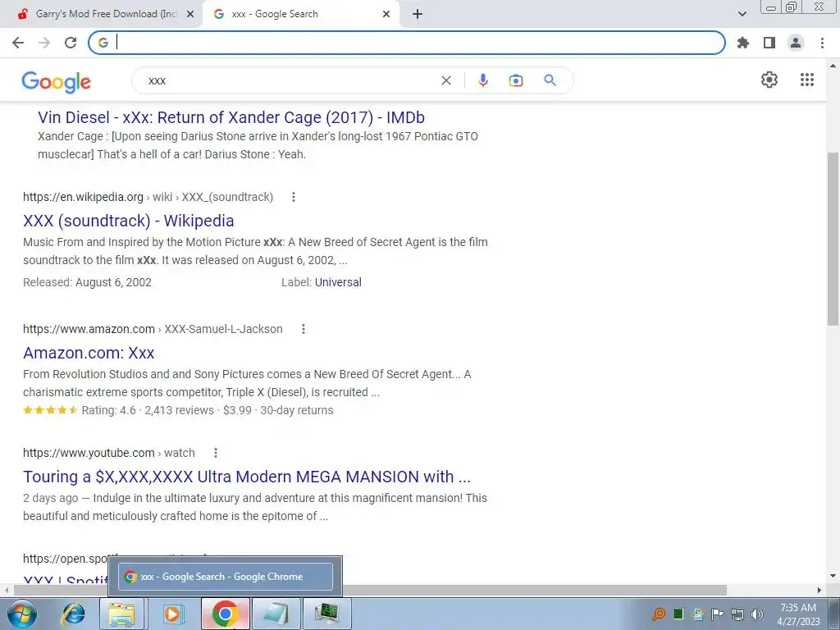The height and width of the screenshot is (630, 840).
Task: Go back to the previous page
Action: [x=18, y=43]
